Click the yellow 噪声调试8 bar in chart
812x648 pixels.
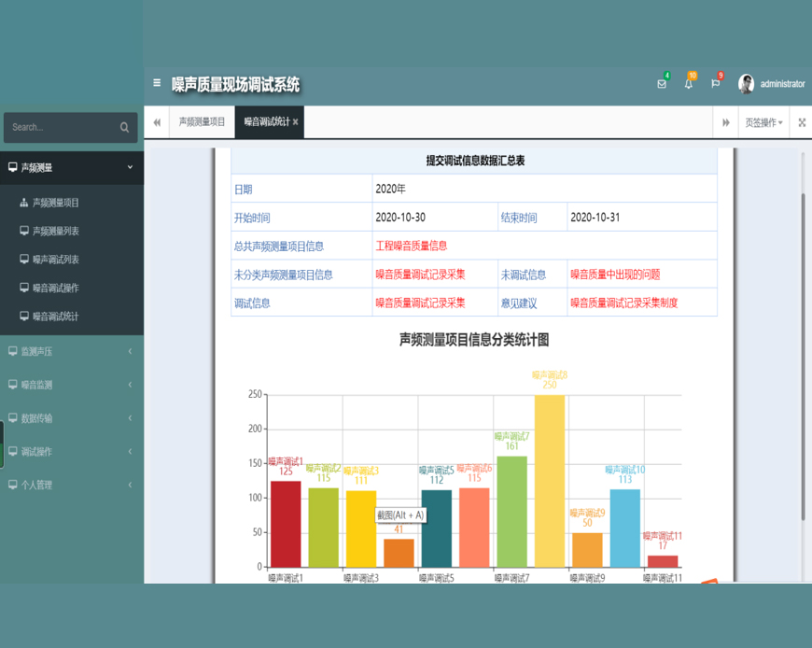click(x=550, y=481)
